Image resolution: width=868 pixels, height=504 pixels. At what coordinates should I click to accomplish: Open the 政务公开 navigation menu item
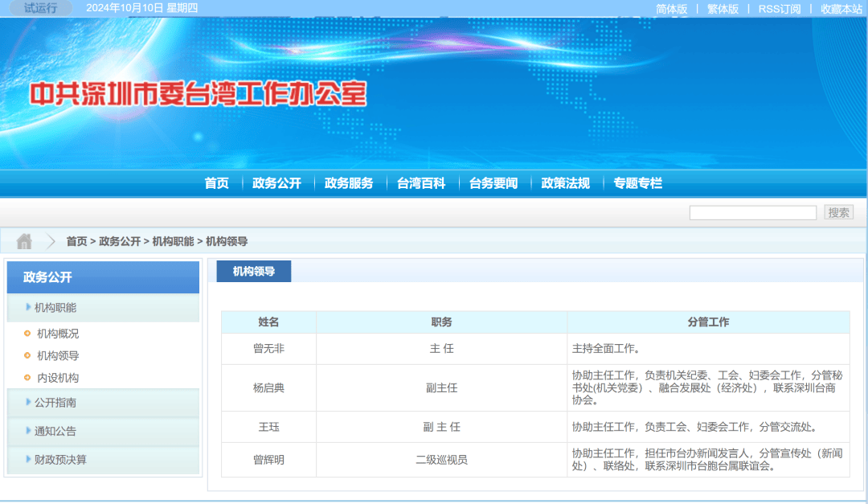pyautogui.click(x=276, y=183)
